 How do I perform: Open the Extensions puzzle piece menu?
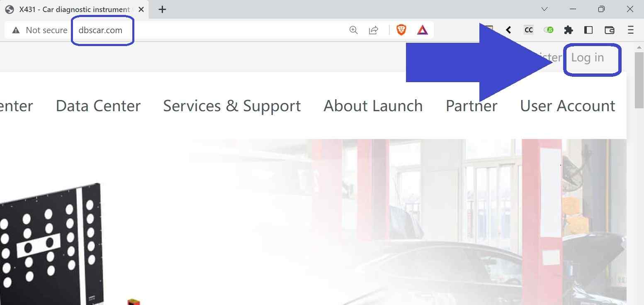tap(569, 30)
